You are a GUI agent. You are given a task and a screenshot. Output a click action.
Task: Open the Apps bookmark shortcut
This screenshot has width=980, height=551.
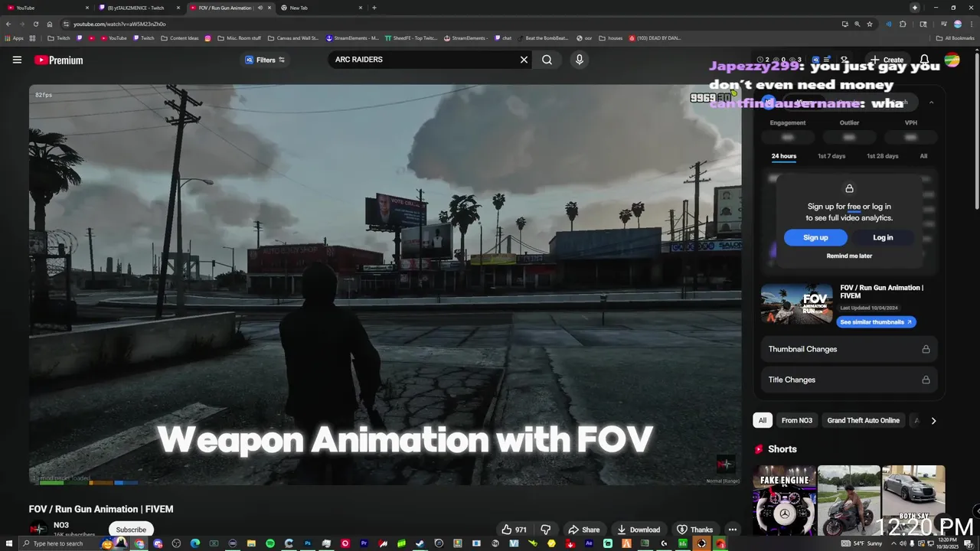pyautogui.click(x=14, y=37)
